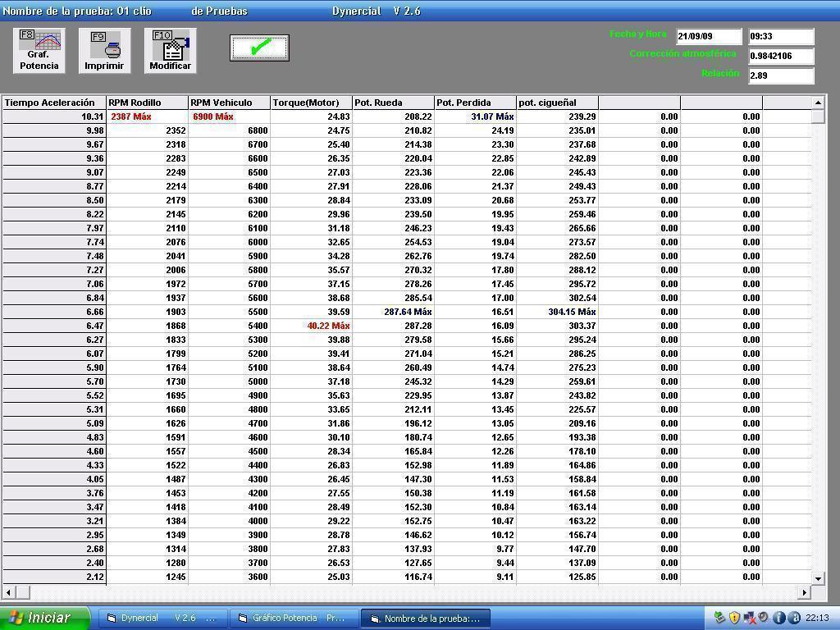Click the Safely Remove Hardware tray icon
Viewport: 840px width, 630px height.
(x=719, y=618)
